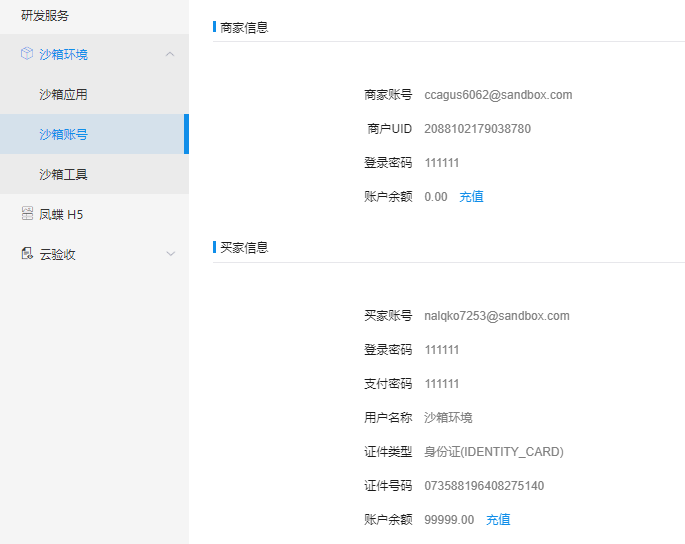This screenshot has width=685, height=544.
Task: Click the sandbox environment cube icon
Action: coord(27,54)
